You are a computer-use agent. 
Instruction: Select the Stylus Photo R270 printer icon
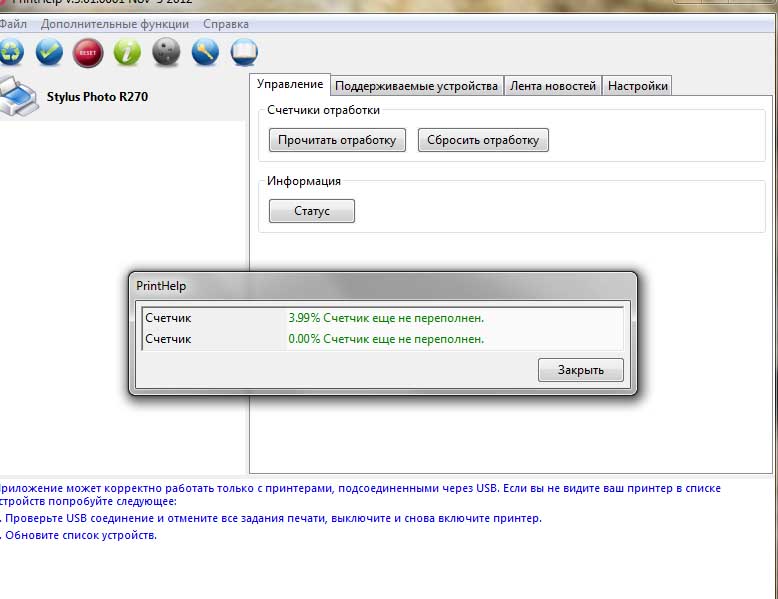point(18,97)
